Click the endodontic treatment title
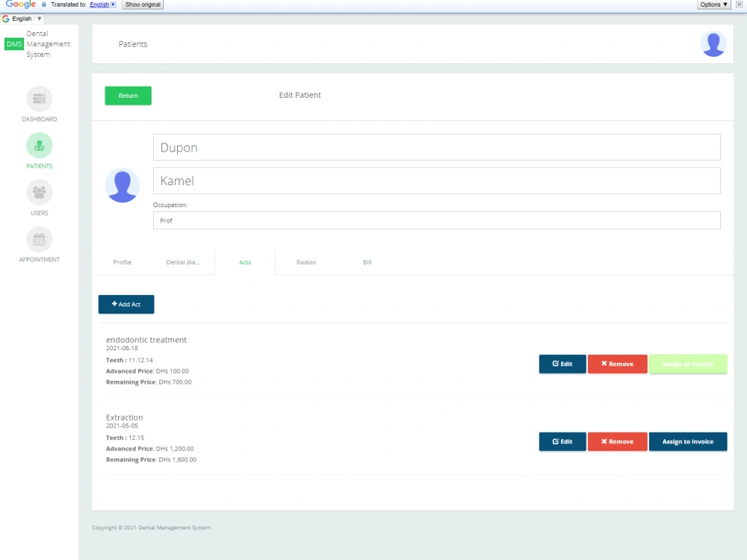 pyautogui.click(x=146, y=340)
